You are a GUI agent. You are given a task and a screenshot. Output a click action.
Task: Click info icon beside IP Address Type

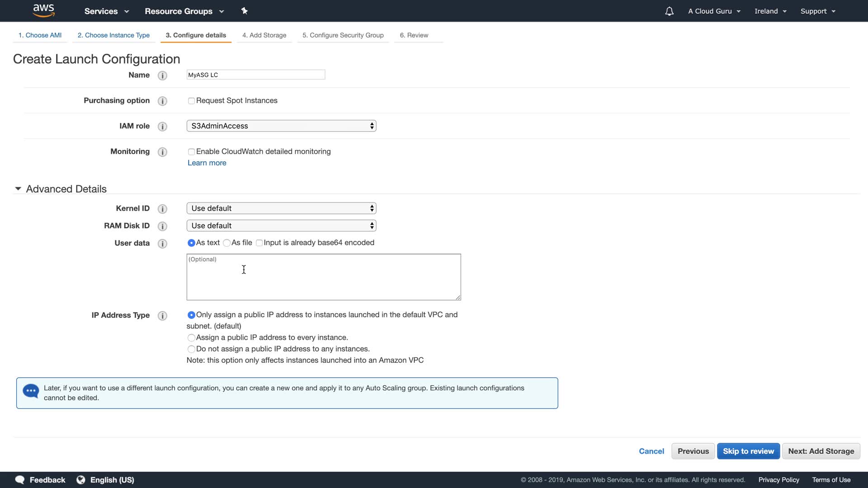[x=162, y=315]
